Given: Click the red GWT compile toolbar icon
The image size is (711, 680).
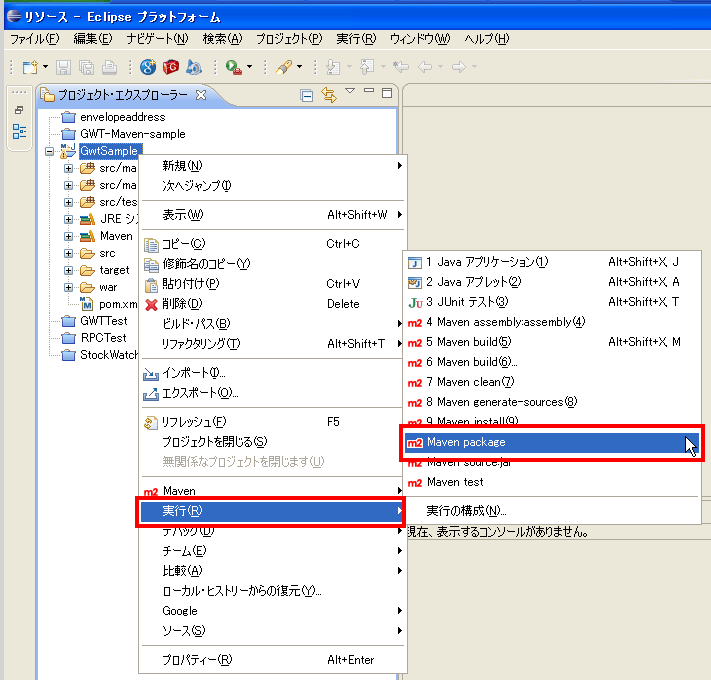Looking at the screenshot, I should tap(171, 67).
